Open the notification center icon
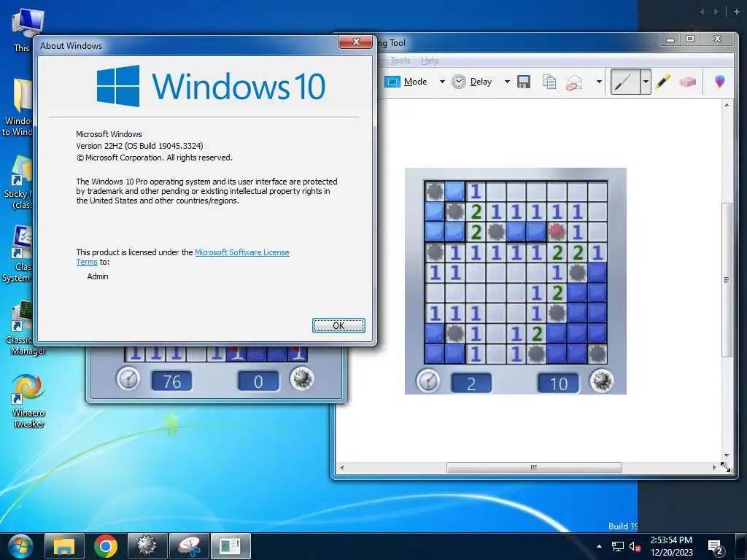747x560 pixels. tap(716, 548)
